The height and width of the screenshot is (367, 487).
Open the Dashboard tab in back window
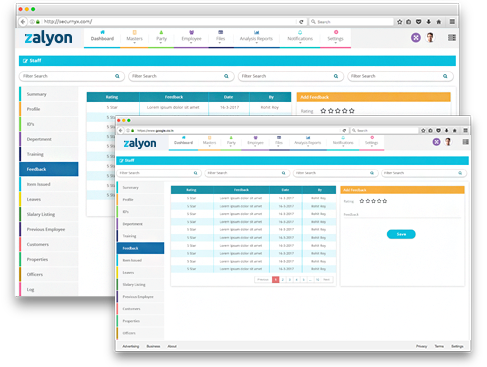102,38
